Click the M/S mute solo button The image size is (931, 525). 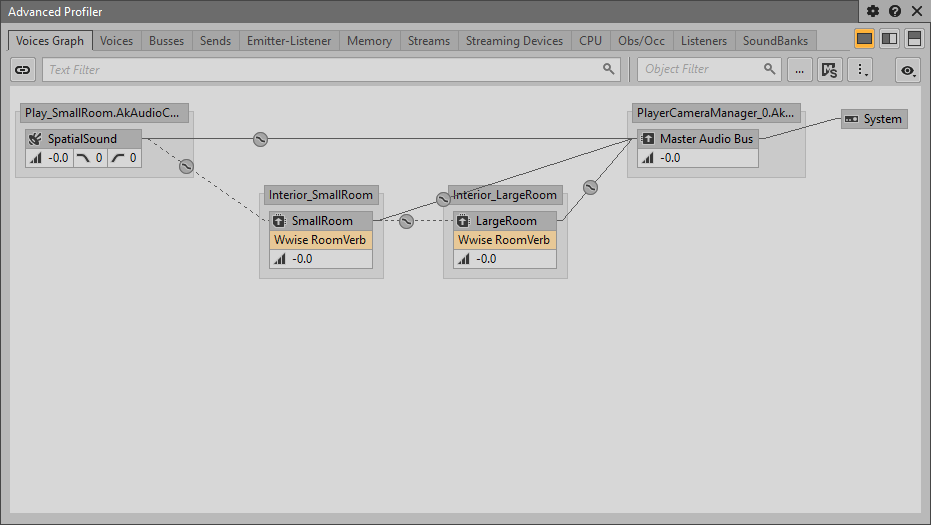point(830,70)
